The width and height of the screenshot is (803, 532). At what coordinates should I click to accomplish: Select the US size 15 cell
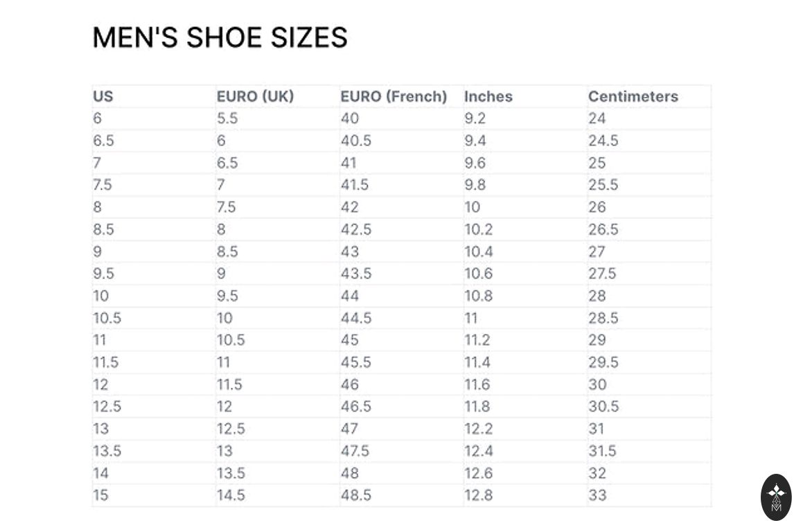tap(101, 495)
